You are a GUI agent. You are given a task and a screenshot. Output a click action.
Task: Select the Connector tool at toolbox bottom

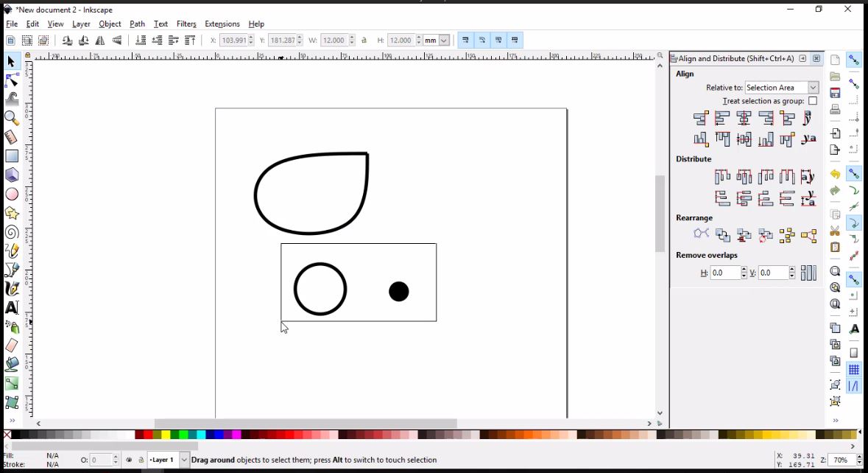tap(12, 402)
